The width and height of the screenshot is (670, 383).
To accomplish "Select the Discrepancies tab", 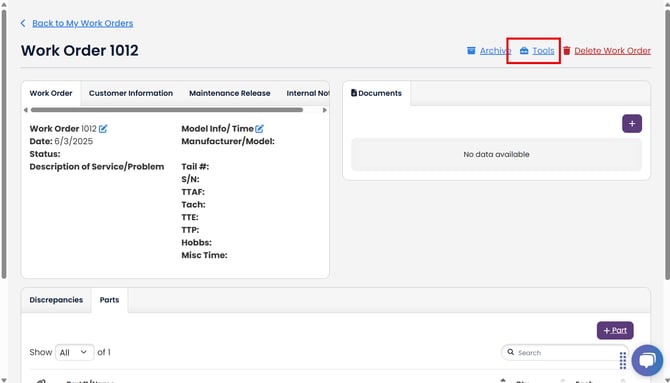I will click(56, 300).
